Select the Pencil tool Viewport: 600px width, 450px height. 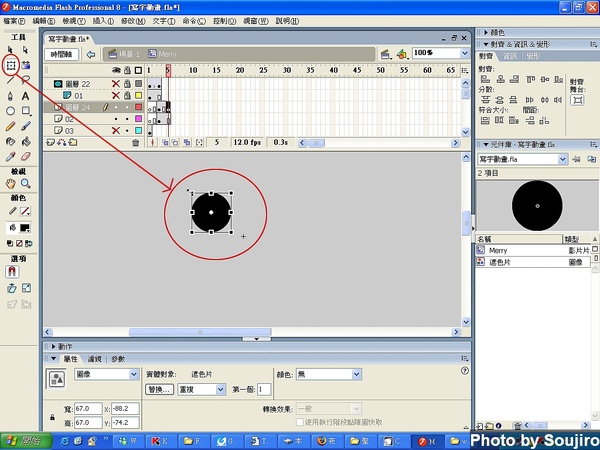(10, 126)
